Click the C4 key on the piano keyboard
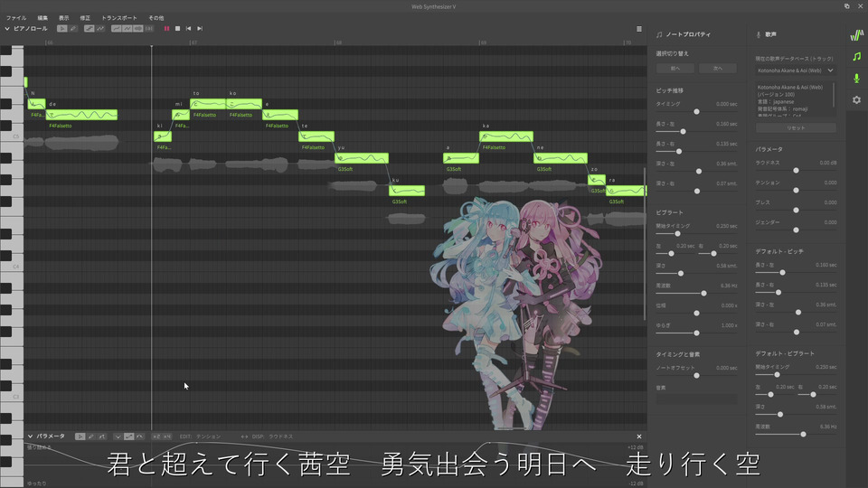The width and height of the screenshot is (868, 488). pyautogui.click(x=12, y=267)
